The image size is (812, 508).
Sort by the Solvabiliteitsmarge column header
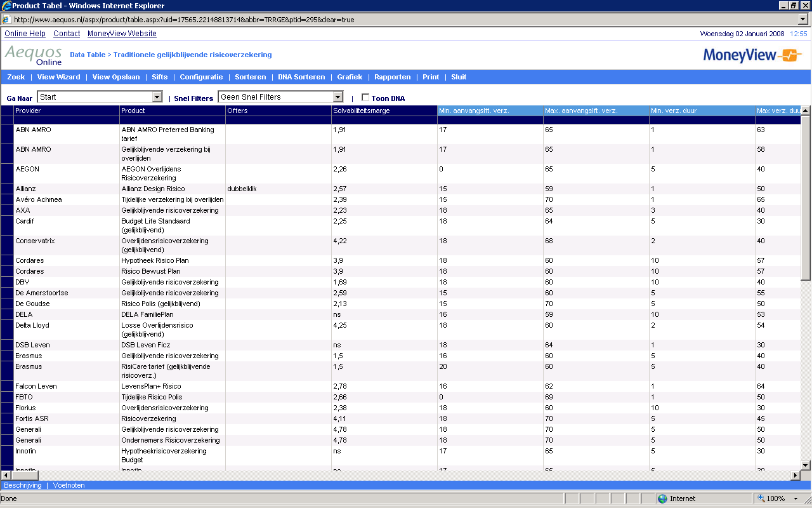click(384, 110)
